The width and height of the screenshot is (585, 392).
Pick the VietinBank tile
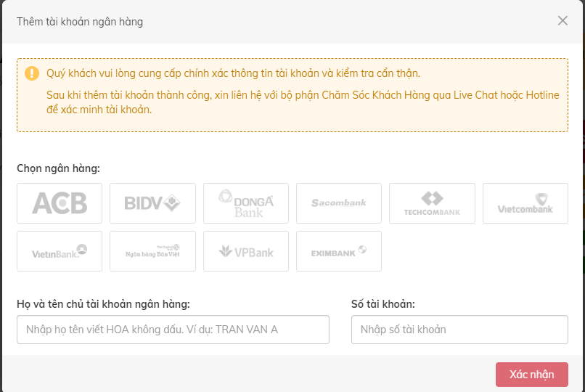tap(60, 251)
